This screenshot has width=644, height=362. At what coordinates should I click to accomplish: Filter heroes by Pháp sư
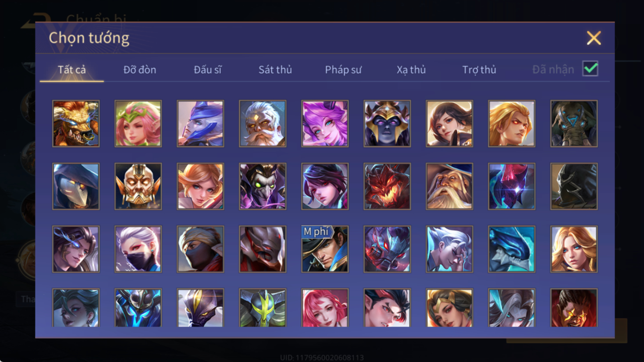coord(343,70)
